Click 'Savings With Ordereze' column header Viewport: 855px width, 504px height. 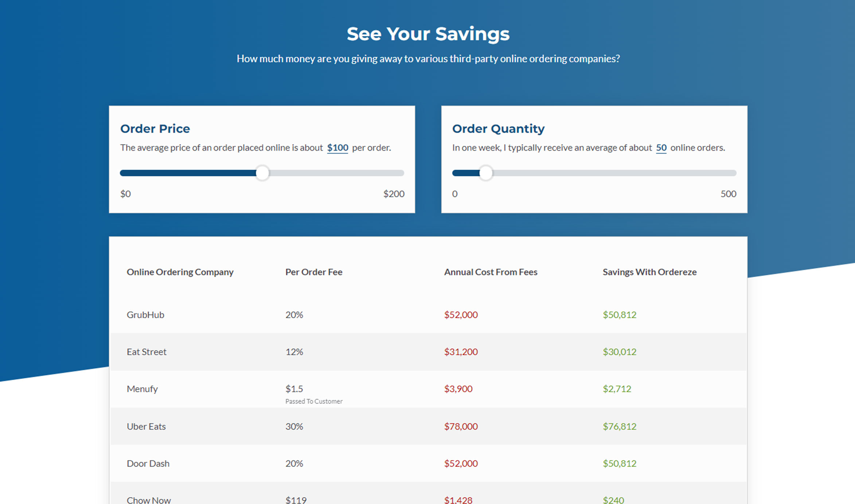pyautogui.click(x=649, y=272)
